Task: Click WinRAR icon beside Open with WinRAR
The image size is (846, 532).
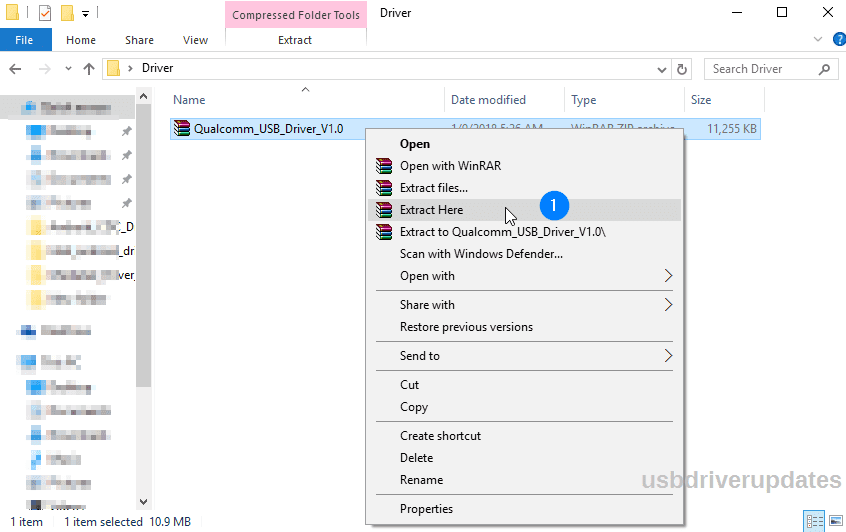Action: tap(384, 166)
